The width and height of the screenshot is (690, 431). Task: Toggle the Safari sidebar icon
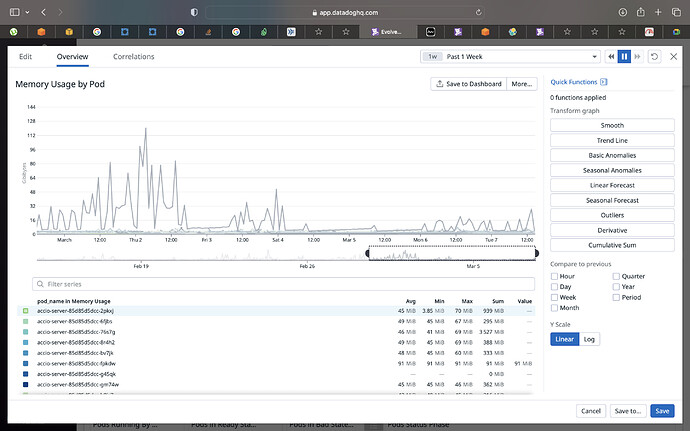click(x=15, y=12)
